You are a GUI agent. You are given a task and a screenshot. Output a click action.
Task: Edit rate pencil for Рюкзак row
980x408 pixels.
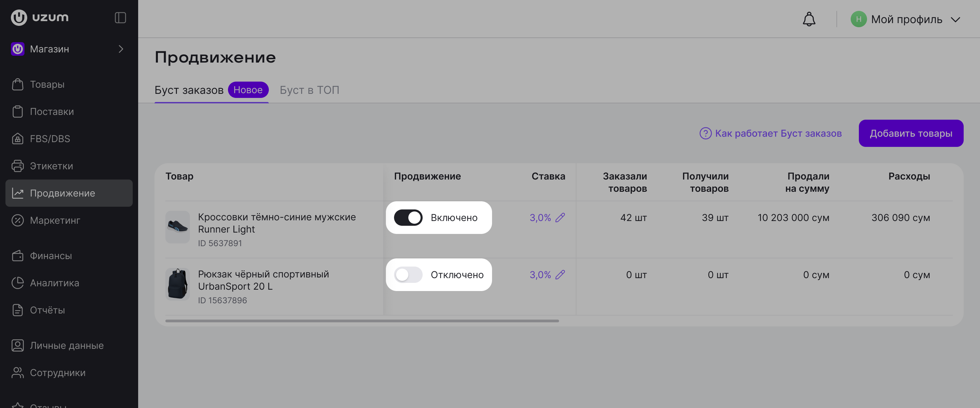pyautogui.click(x=560, y=274)
